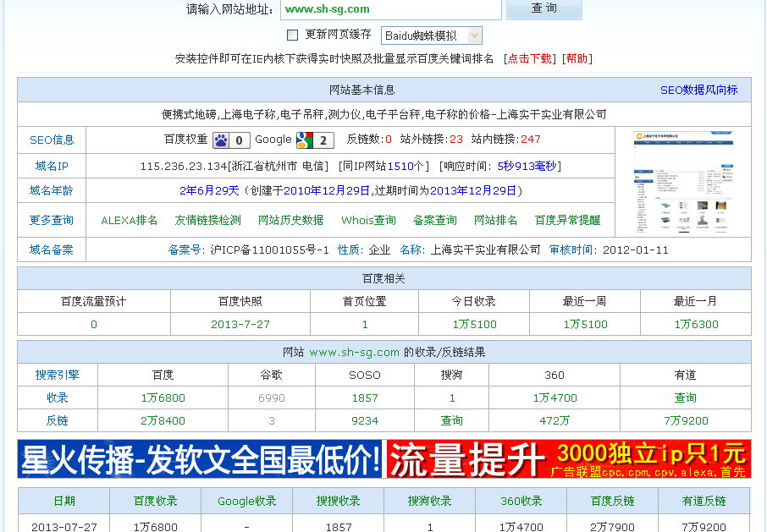Screen dimensions: 767x532
Task: Click the website preview thumbnail
Action: (x=683, y=182)
